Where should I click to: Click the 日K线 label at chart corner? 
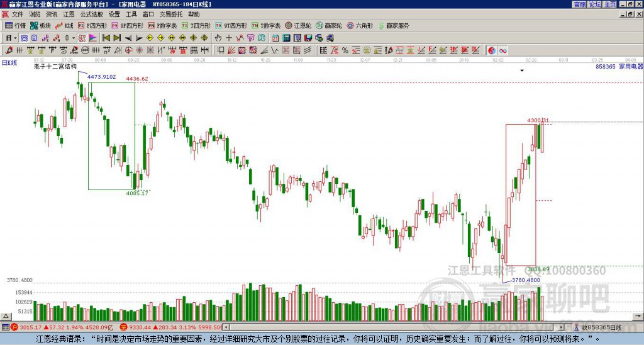(9, 62)
